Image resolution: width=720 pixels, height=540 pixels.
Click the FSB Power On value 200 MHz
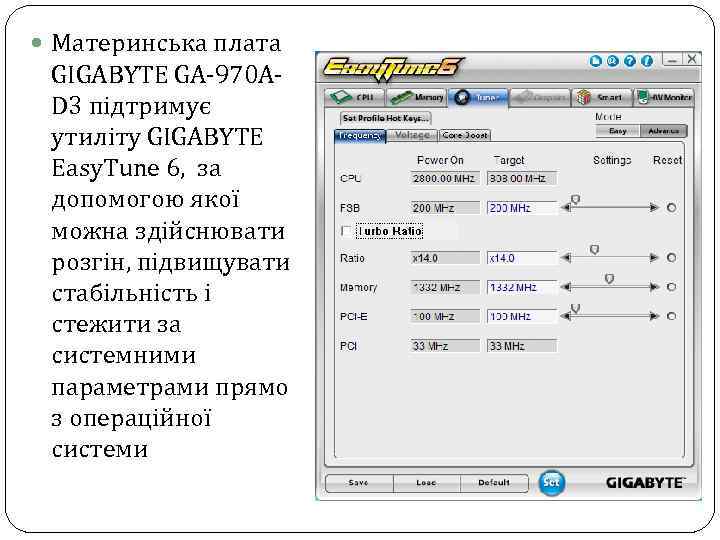coord(444,208)
